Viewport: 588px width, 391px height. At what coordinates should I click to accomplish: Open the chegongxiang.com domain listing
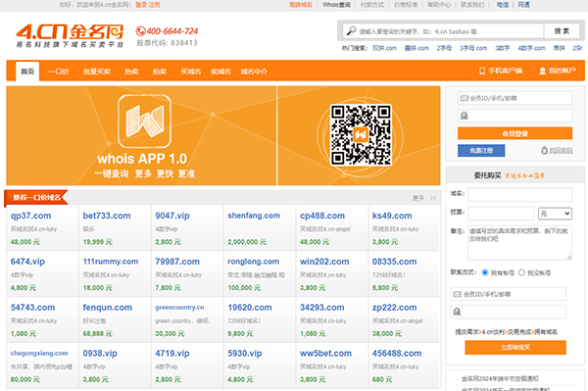pos(39,353)
